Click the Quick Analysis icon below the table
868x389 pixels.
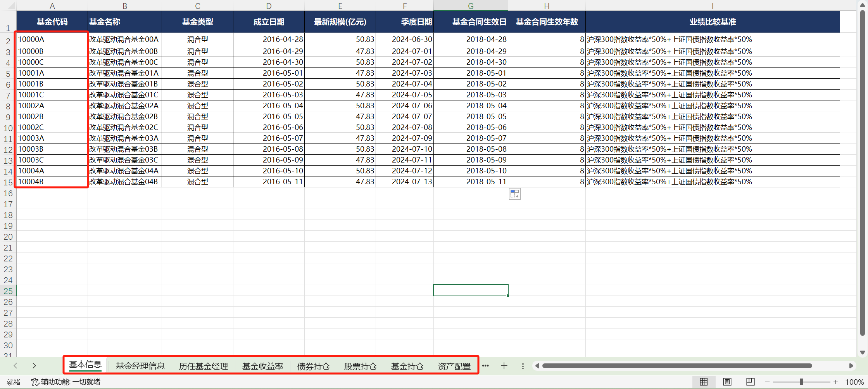(514, 194)
